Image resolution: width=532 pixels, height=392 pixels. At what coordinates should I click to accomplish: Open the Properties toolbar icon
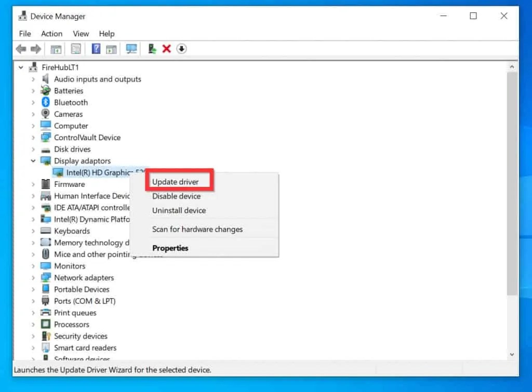[76, 48]
